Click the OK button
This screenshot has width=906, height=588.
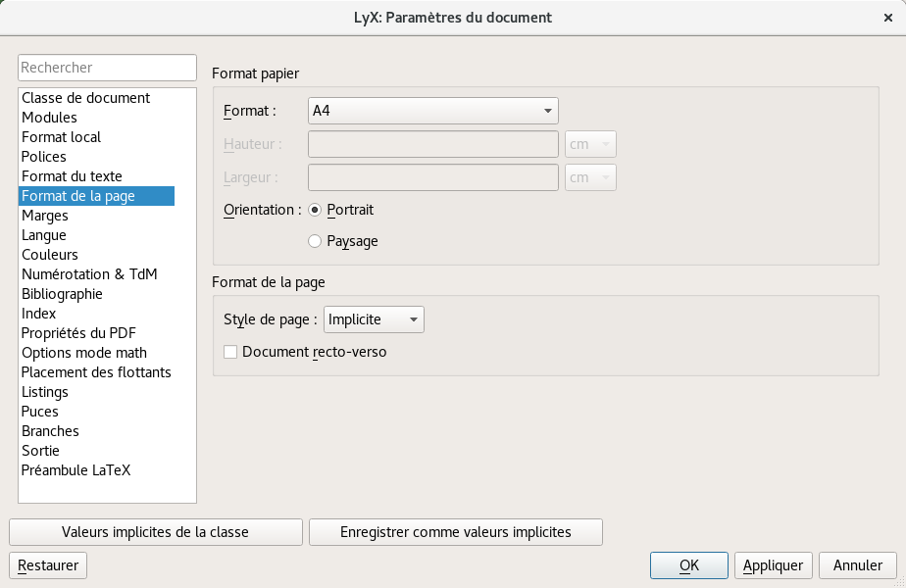(x=688, y=564)
